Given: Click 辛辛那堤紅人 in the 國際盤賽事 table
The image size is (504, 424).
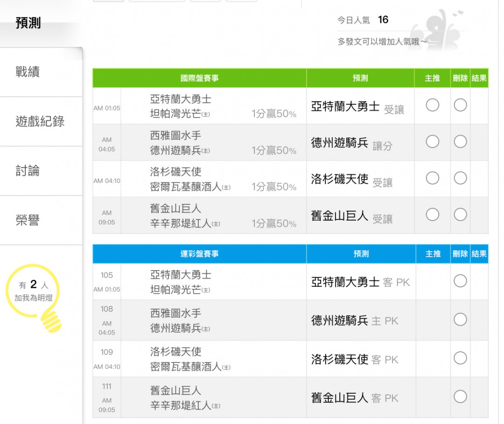Looking at the screenshot, I should coord(185,223).
